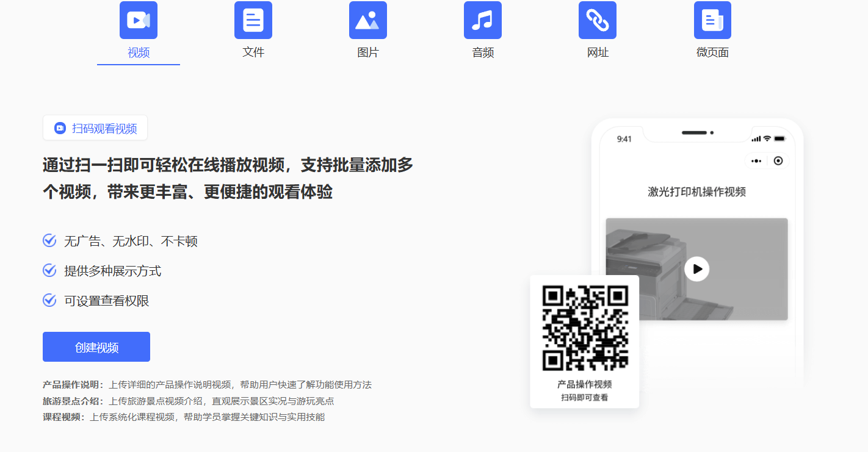Click the 扫码观看视频 badge
The height and width of the screenshot is (452, 868).
(x=95, y=128)
